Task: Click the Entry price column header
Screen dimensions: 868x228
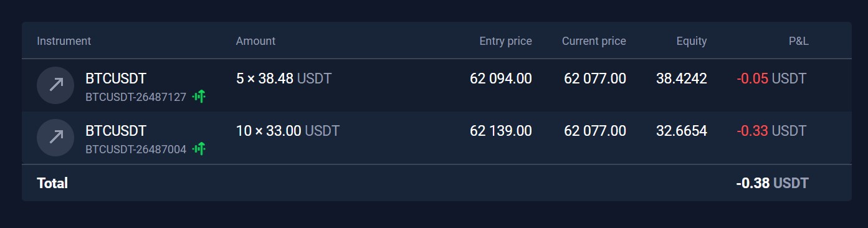Action: point(505,41)
